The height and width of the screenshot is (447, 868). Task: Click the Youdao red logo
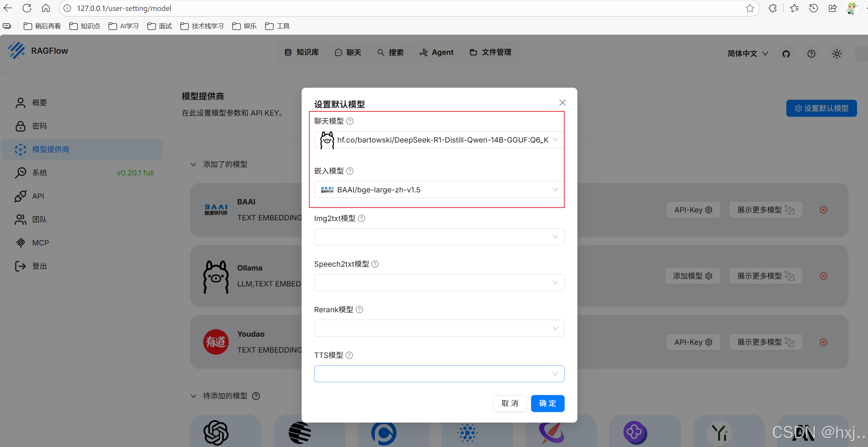216,342
